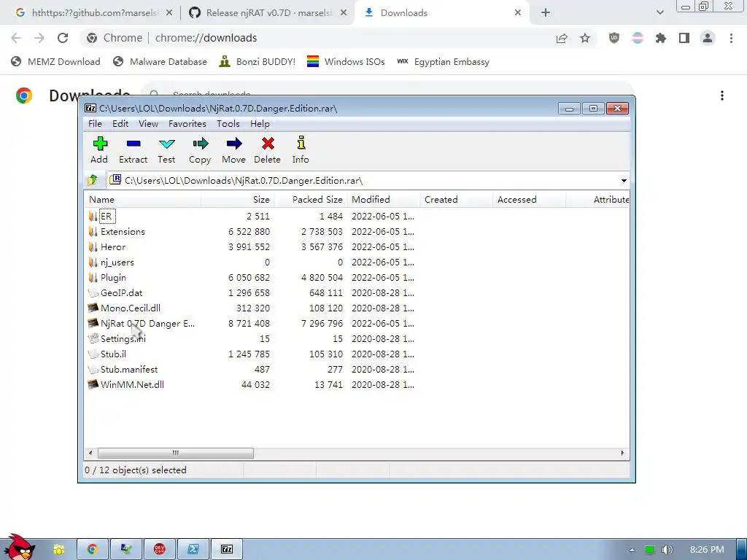Open the Egyptian Embassy bookmark
This screenshot has height=560, width=747.
(x=443, y=62)
